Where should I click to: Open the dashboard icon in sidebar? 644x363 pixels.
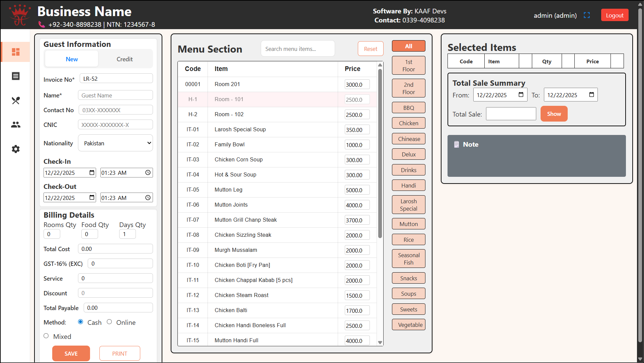[16, 52]
